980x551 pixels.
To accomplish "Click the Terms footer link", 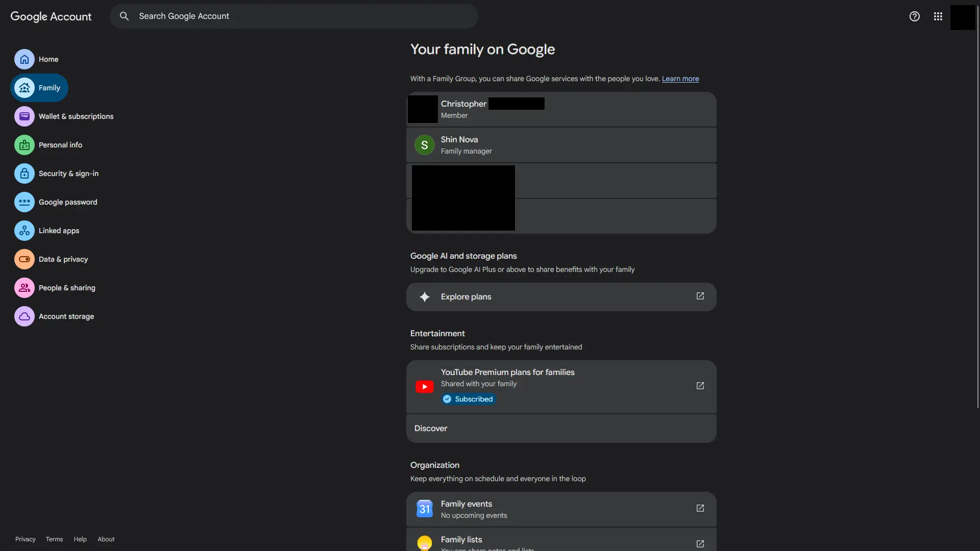I will [x=54, y=539].
